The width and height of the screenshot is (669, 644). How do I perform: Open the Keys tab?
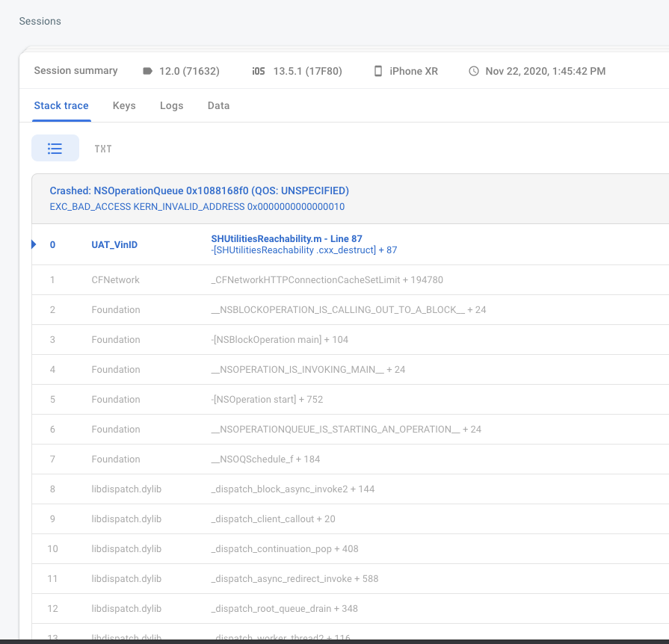[124, 105]
